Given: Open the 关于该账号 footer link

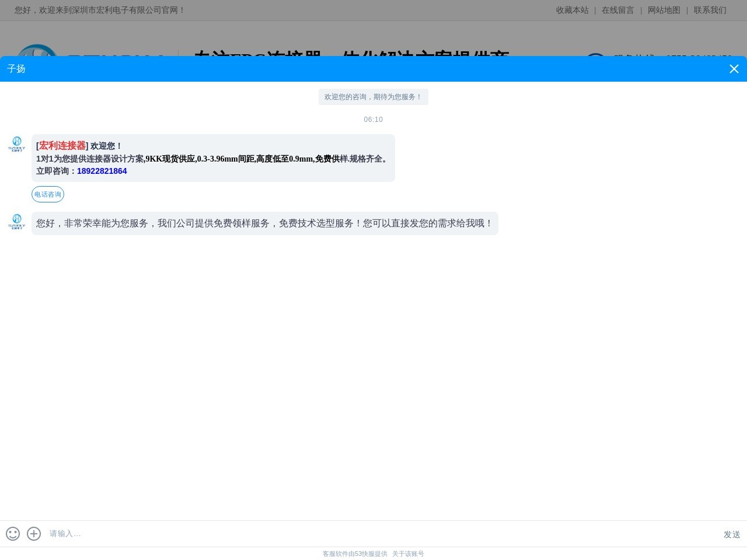Looking at the screenshot, I should pyautogui.click(x=408, y=554).
